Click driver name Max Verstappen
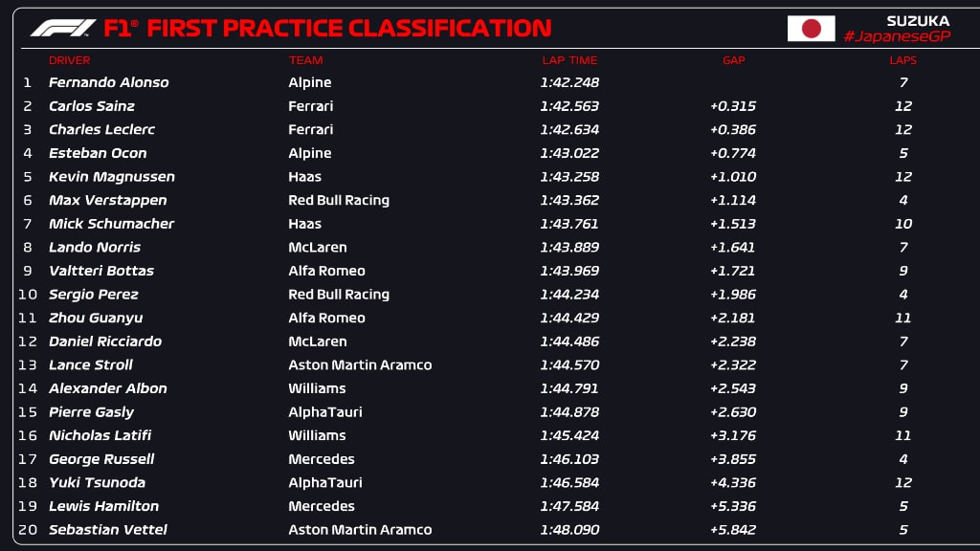The image size is (980, 551). coord(107,201)
